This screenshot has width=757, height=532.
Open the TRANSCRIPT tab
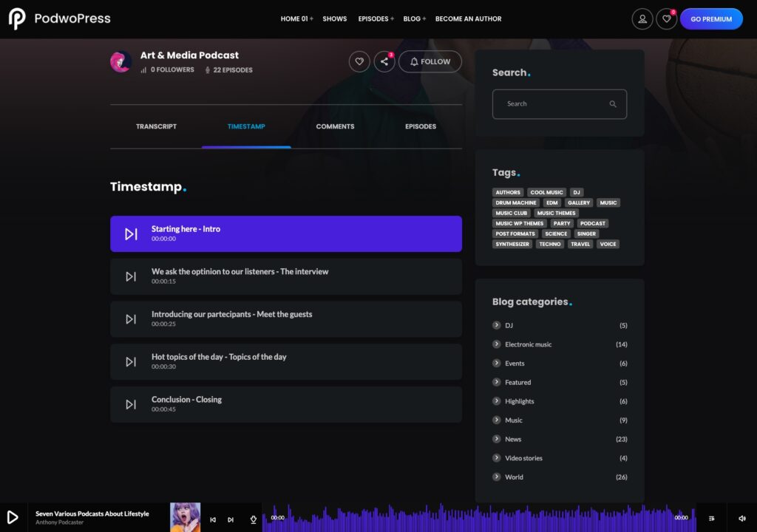point(156,126)
